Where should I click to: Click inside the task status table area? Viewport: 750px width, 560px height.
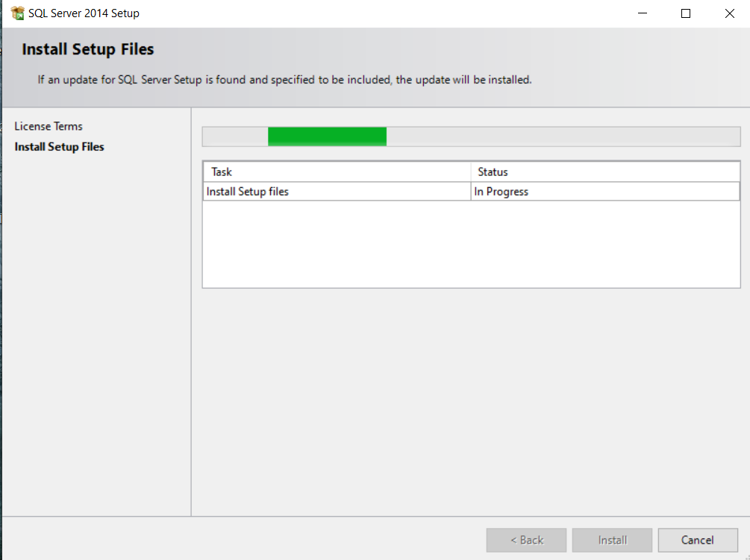click(x=470, y=239)
